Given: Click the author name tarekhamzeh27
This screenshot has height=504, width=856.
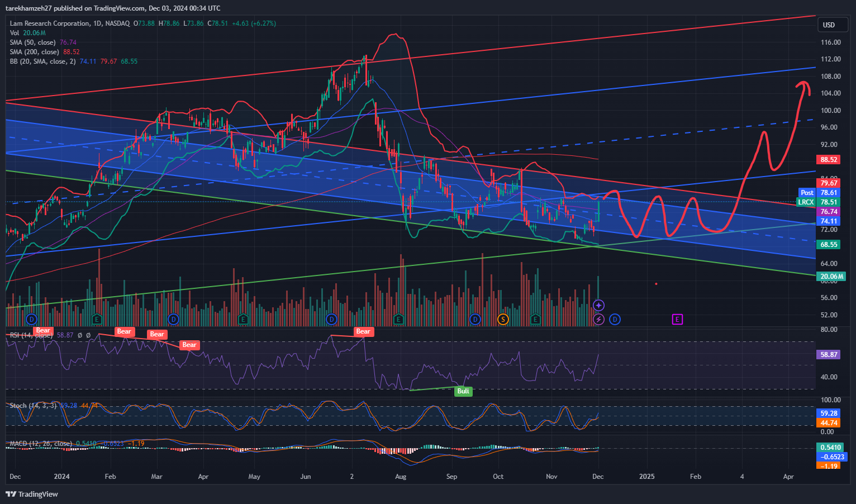Looking at the screenshot, I should [28, 8].
